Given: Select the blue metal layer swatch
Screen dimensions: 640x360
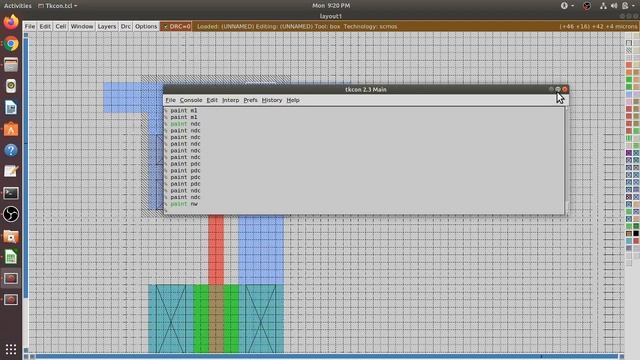Looking at the screenshot, I should [x=629, y=95].
